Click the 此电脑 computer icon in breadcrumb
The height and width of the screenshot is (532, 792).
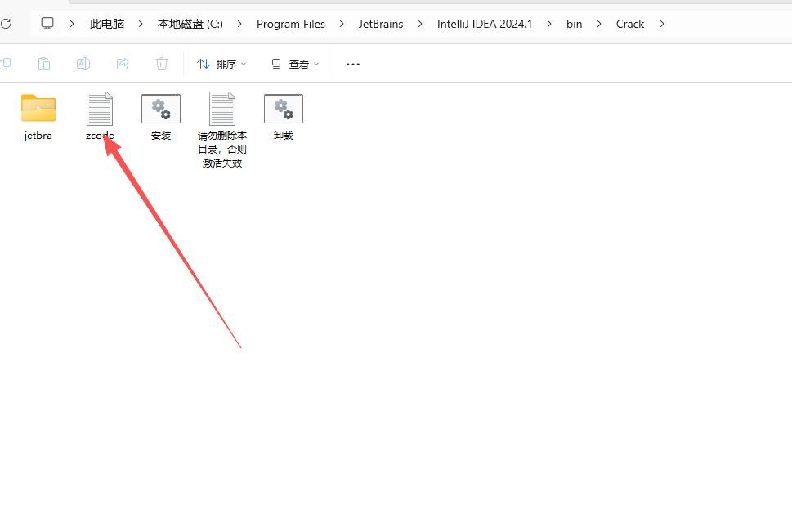pos(106,24)
